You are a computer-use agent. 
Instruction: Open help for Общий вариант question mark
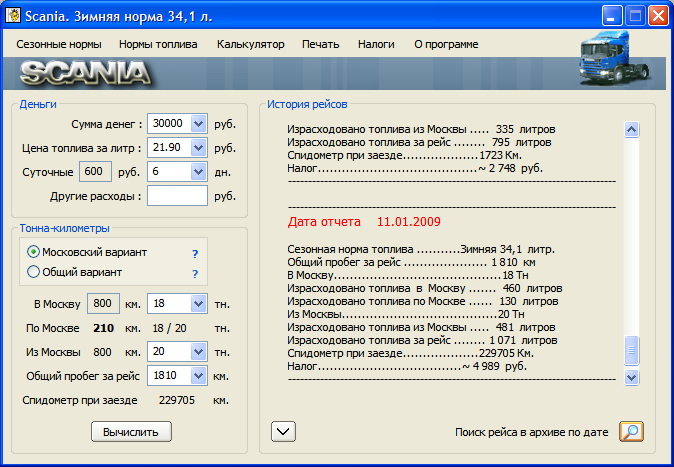195,273
